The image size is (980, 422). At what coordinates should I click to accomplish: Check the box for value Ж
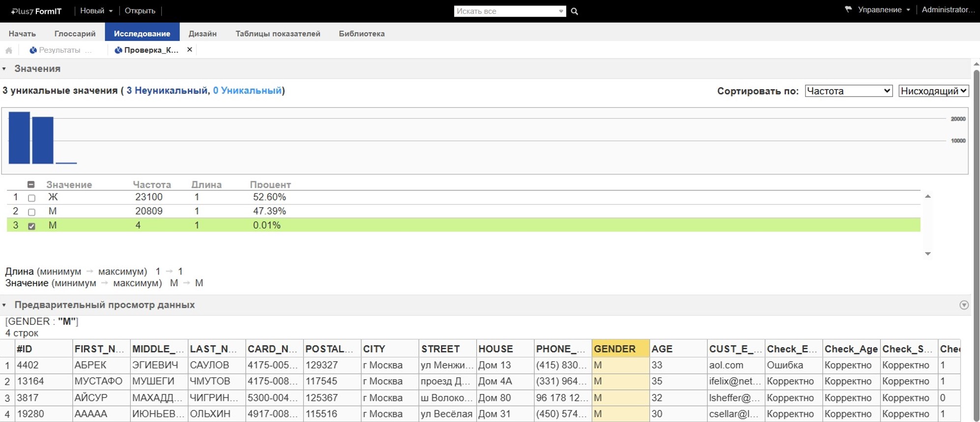[x=31, y=198]
